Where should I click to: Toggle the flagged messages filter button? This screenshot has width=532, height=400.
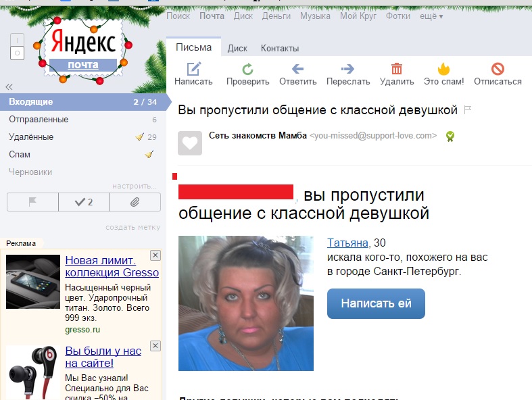tap(32, 202)
